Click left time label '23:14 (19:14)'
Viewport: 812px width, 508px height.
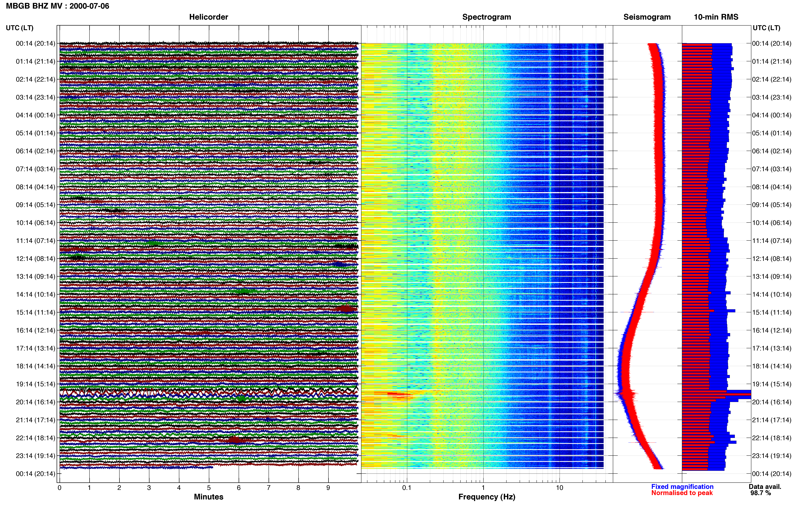(36, 456)
